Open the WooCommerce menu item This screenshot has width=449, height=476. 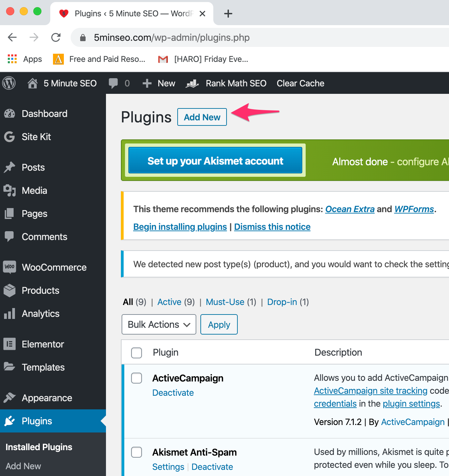click(53, 267)
